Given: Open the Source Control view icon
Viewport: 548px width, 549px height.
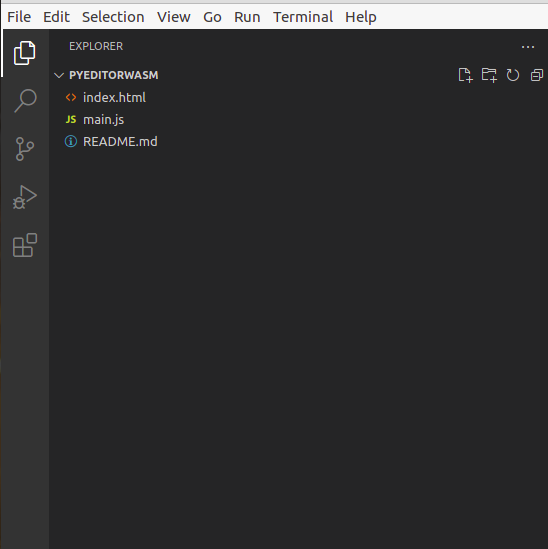Looking at the screenshot, I should point(25,149).
